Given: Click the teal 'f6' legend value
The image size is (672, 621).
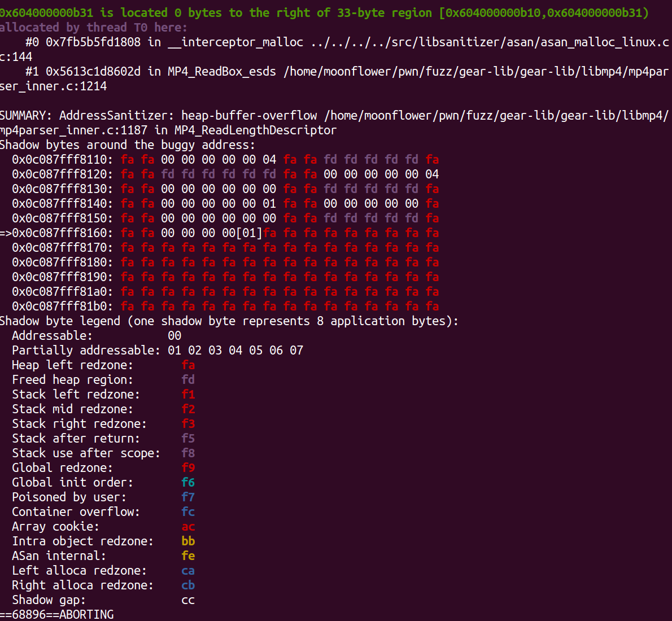Looking at the screenshot, I should click(x=188, y=483).
